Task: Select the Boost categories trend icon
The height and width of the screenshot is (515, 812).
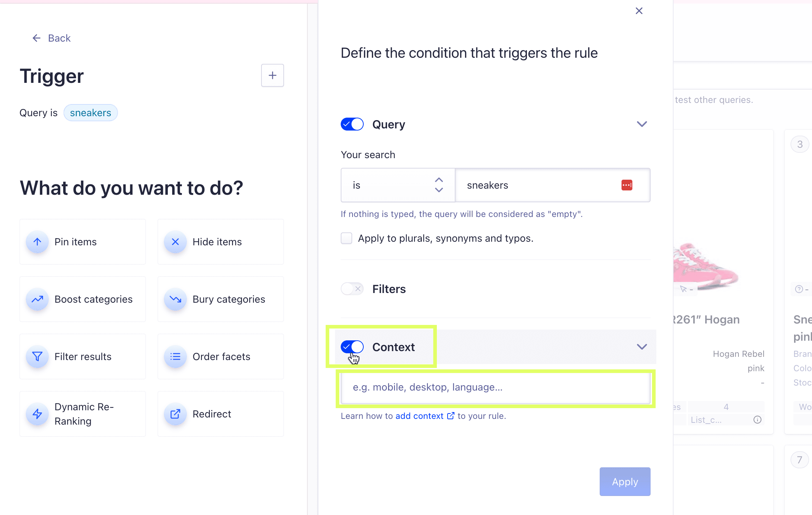Action: point(37,299)
